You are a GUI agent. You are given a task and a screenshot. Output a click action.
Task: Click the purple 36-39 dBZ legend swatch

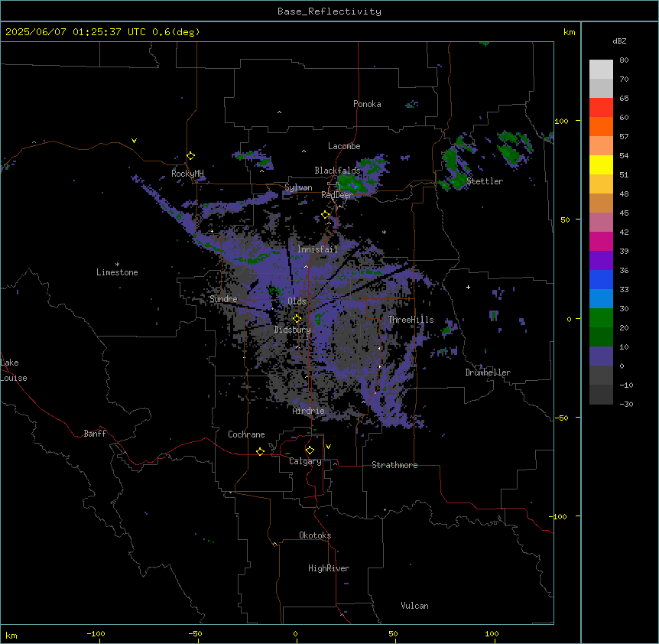pyautogui.click(x=601, y=261)
